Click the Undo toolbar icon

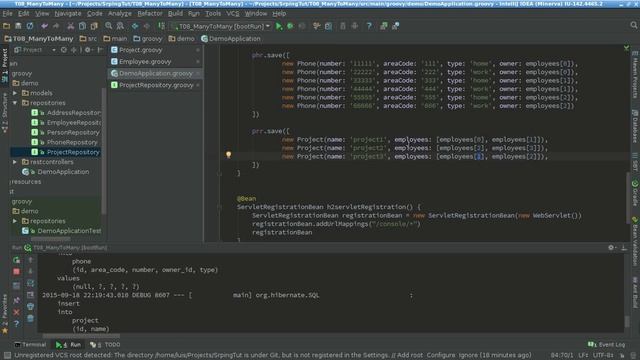coord(44,26)
